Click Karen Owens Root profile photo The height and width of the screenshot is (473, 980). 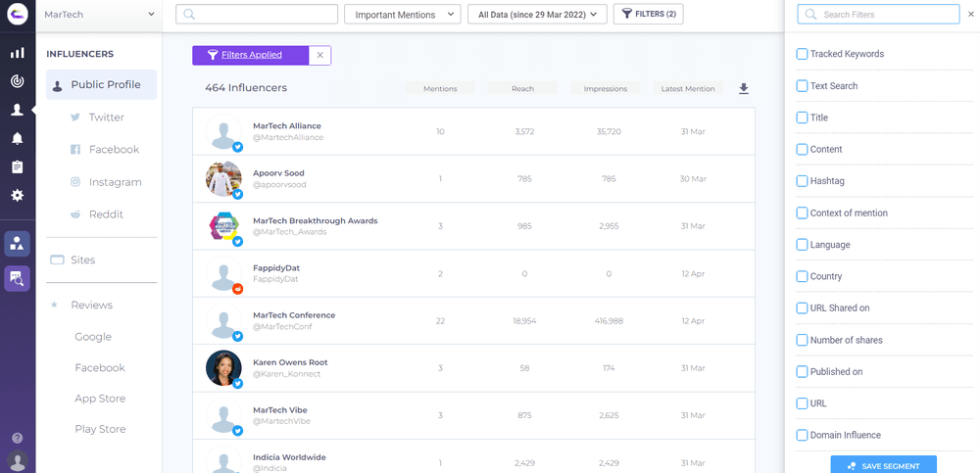tap(223, 368)
